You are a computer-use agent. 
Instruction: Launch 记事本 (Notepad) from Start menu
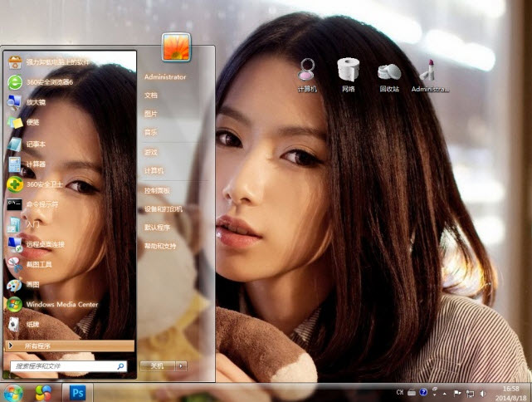point(35,144)
